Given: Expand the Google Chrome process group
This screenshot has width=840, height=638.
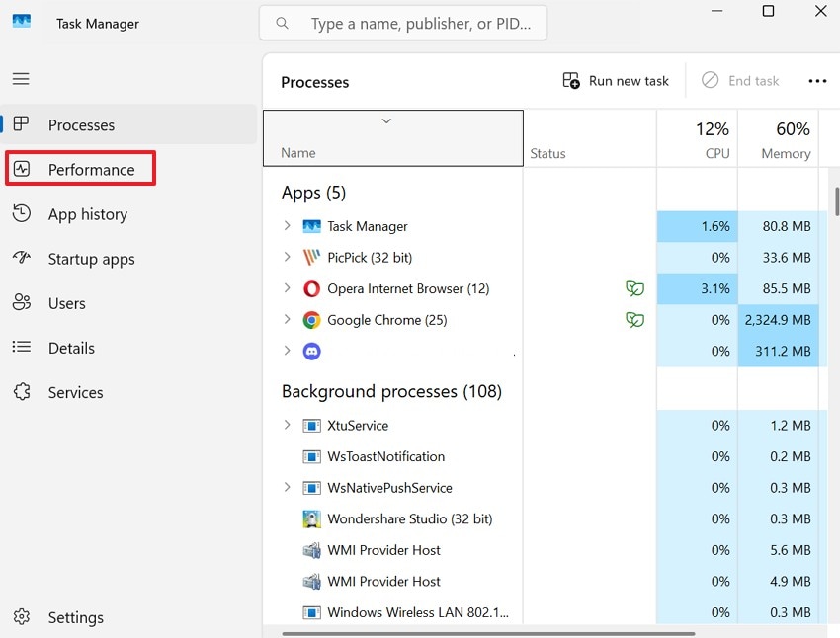Looking at the screenshot, I should pyautogui.click(x=287, y=320).
